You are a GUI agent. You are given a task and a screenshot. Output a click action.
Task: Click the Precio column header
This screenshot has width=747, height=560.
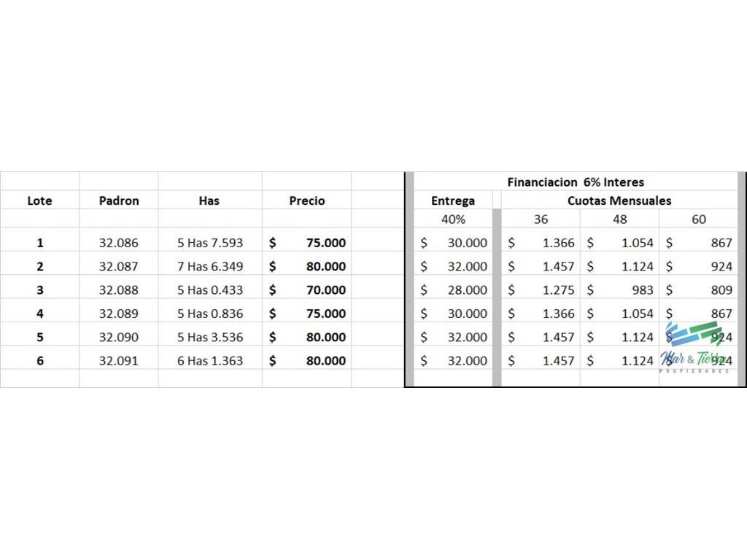tap(307, 201)
